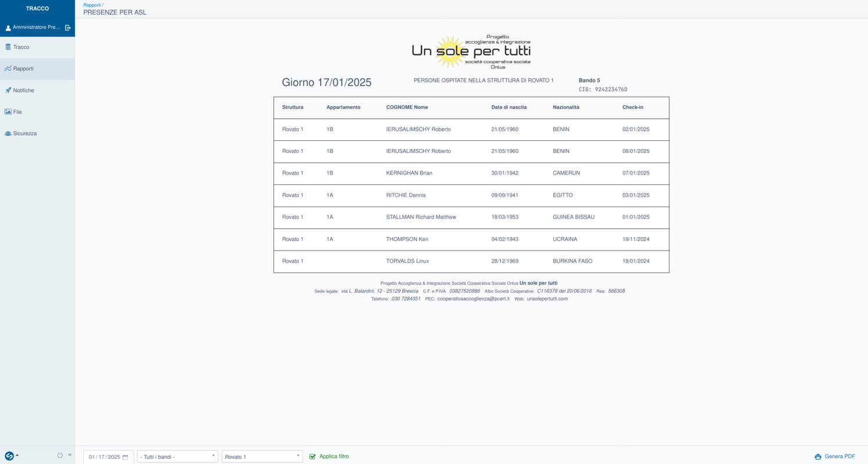Click the COGNOME Nome column header
Viewport: 868px width, 464px height.
[407, 107]
